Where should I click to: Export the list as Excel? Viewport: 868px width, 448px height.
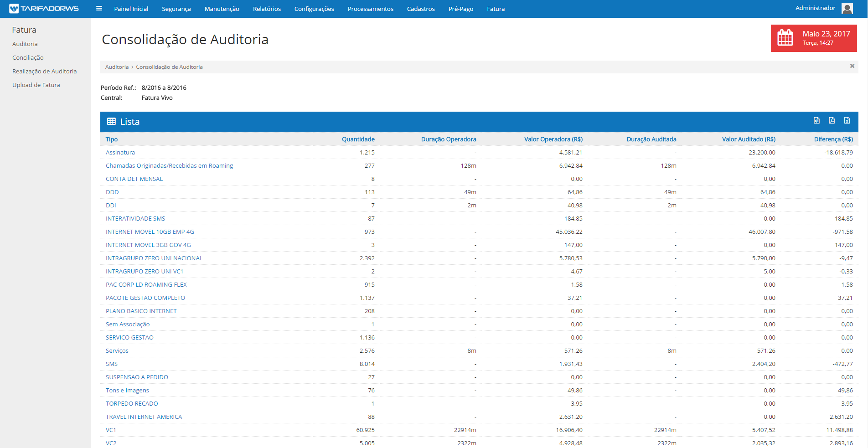(847, 120)
